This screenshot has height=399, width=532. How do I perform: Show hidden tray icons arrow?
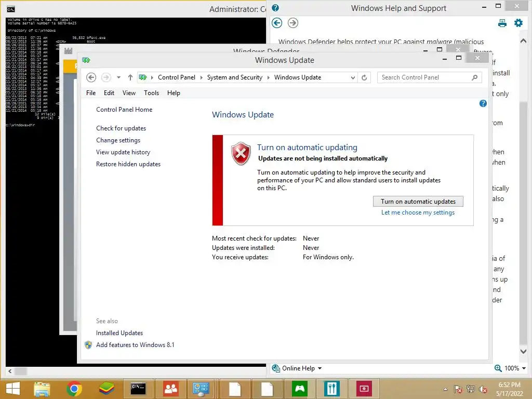click(445, 389)
